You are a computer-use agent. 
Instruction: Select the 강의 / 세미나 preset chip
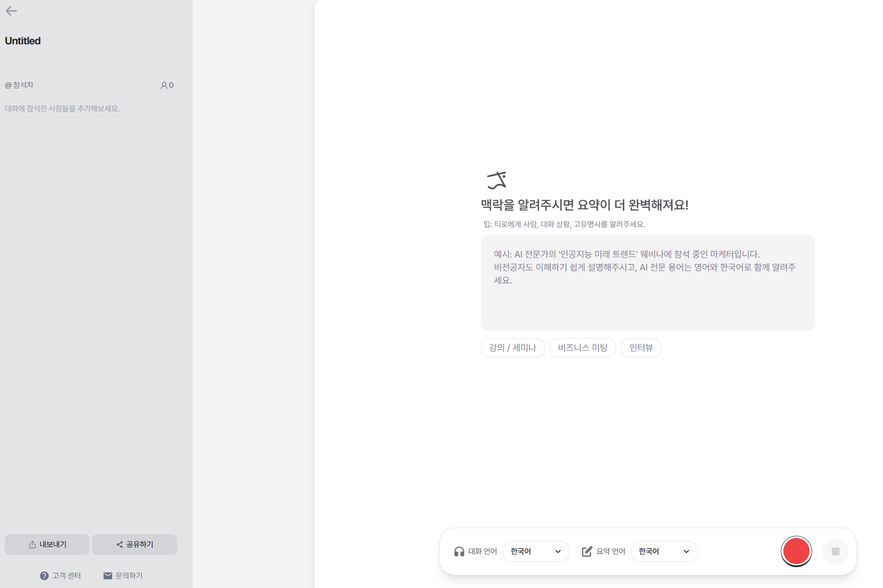pyautogui.click(x=512, y=348)
